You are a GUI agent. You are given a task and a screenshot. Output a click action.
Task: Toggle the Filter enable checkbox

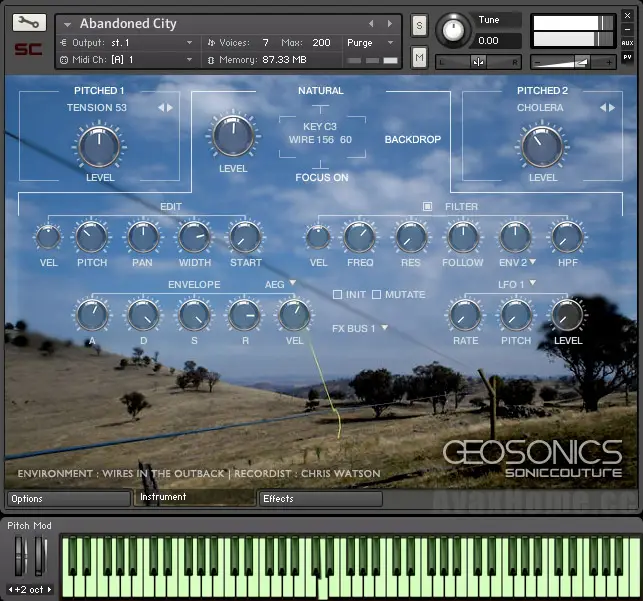pyautogui.click(x=427, y=206)
